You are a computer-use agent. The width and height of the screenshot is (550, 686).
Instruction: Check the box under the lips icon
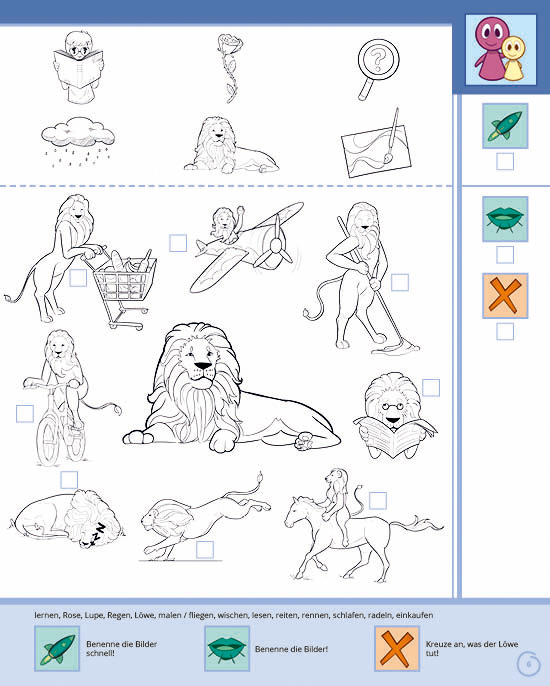pyautogui.click(x=505, y=255)
